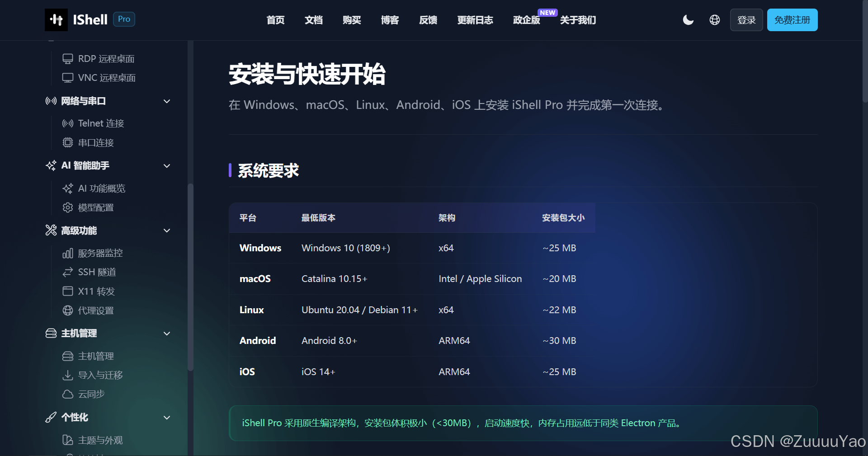Click the AI 智能助手 sparkle icon
Image resolution: width=868 pixels, height=456 pixels.
tap(51, 165)
